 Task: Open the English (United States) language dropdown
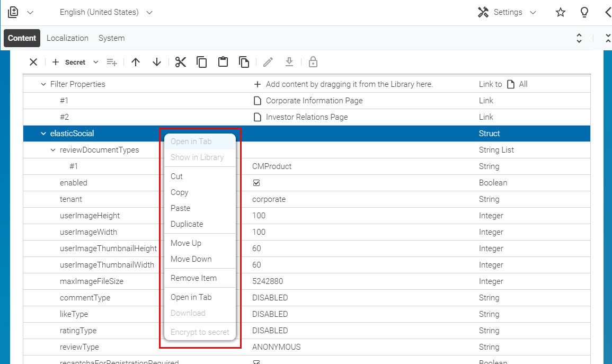click(x=105, y=12)
